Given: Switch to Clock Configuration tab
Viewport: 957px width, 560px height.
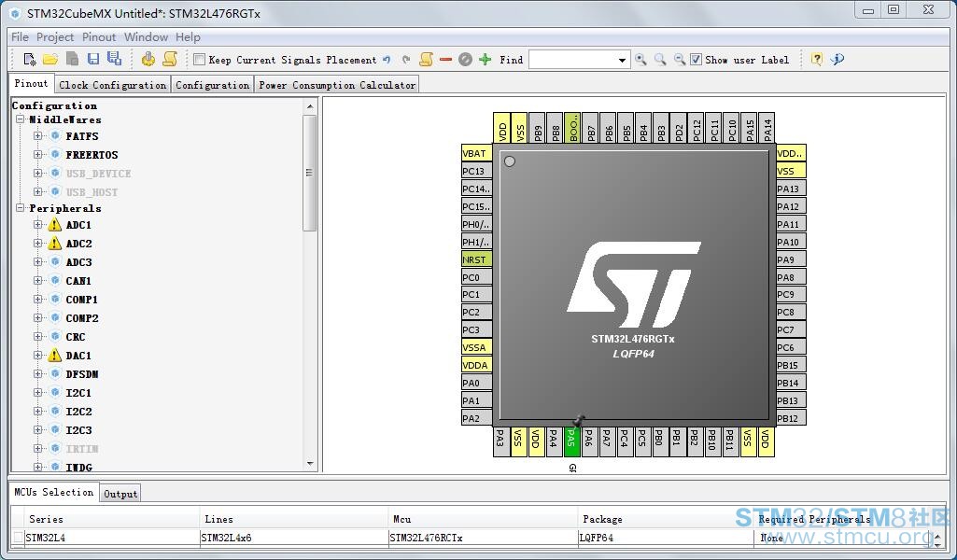Looking at the screenshot, I should click(x=112, y=85).
